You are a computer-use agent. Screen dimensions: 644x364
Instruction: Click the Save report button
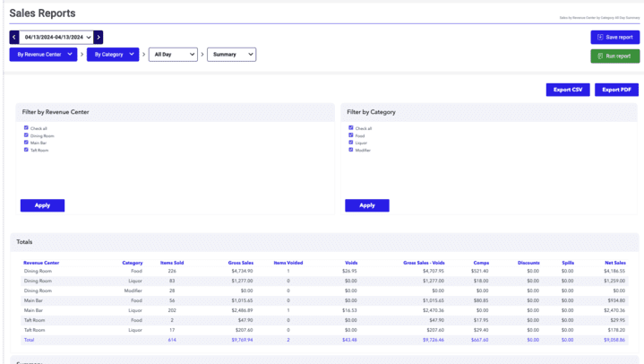pos(614,37)
